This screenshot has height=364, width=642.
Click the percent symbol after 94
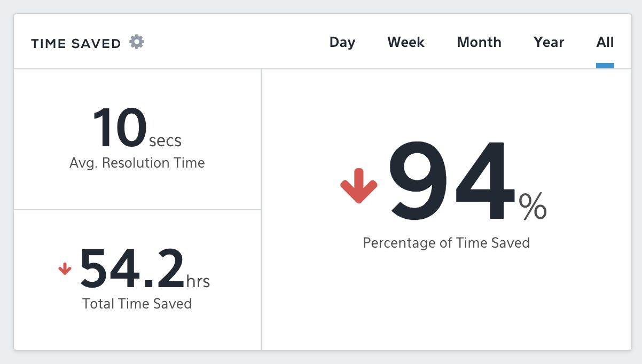(533, 206)
